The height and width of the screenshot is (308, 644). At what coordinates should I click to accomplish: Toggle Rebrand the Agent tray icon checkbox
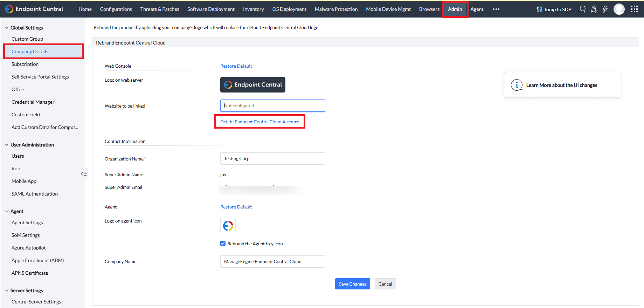pos(223,244)
